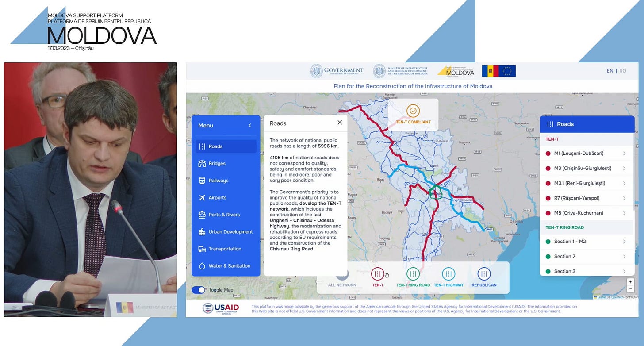Click the TEN-T RING ROAD section heading

(564, 227)
